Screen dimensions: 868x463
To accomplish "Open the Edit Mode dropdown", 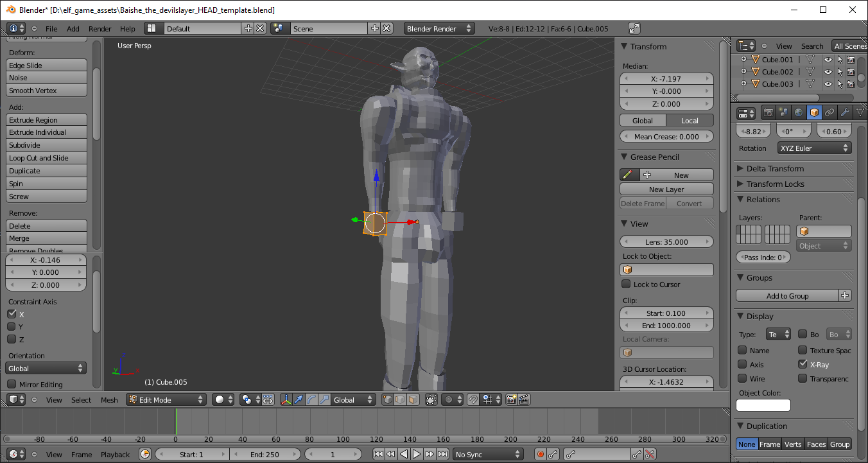I will (x=166, y=399).
